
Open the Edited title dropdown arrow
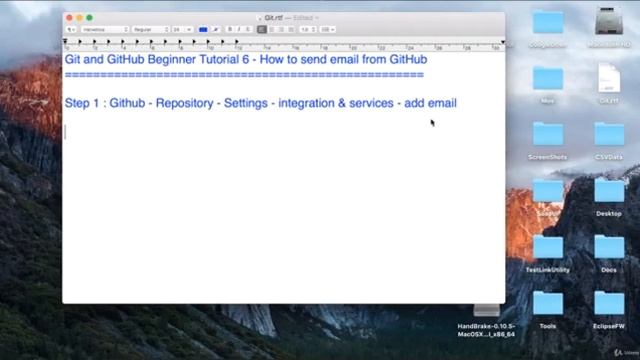(x=317, y=18)
